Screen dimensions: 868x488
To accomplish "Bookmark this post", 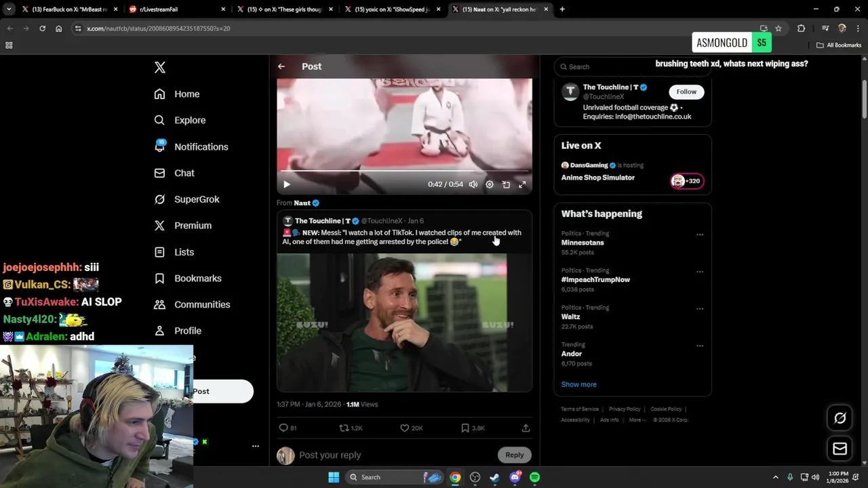I will [x=465, y=428].
